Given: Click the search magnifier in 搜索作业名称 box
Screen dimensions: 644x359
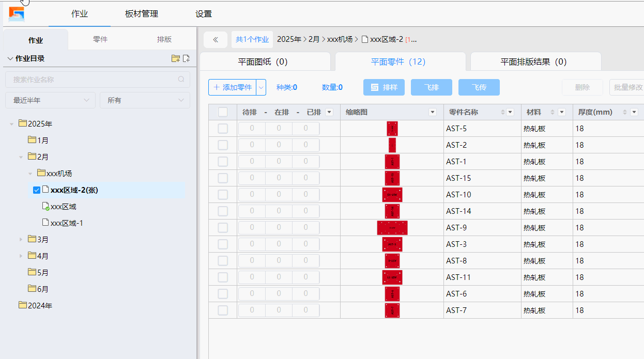Looking at the screenshot, I should click(x=181, y=80).
